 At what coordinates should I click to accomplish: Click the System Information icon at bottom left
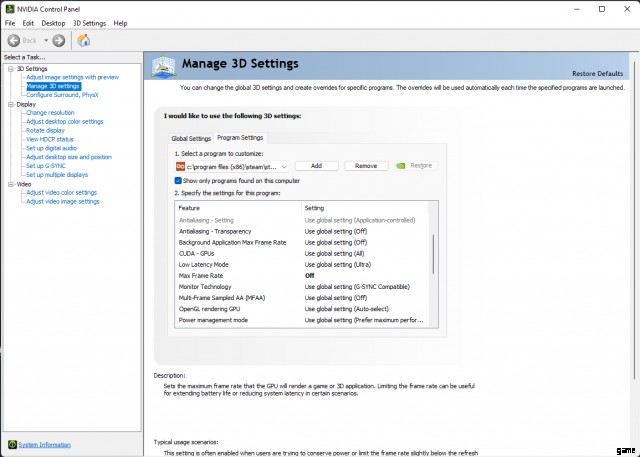(12, 444)
